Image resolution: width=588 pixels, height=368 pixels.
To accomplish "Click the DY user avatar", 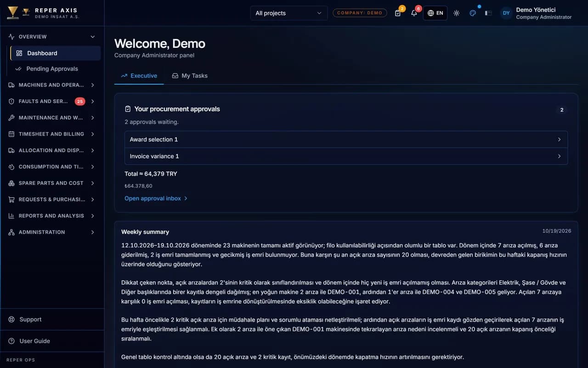I will (x=506, y=13).
